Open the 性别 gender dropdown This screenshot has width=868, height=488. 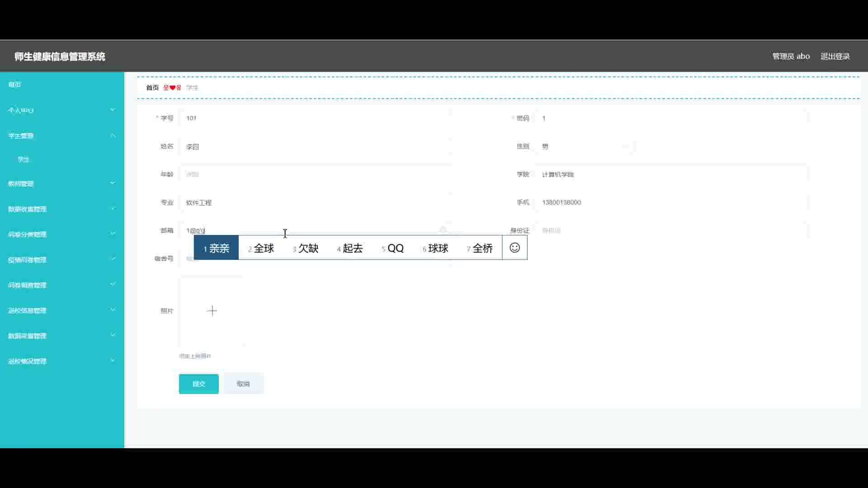coord(584,146)
